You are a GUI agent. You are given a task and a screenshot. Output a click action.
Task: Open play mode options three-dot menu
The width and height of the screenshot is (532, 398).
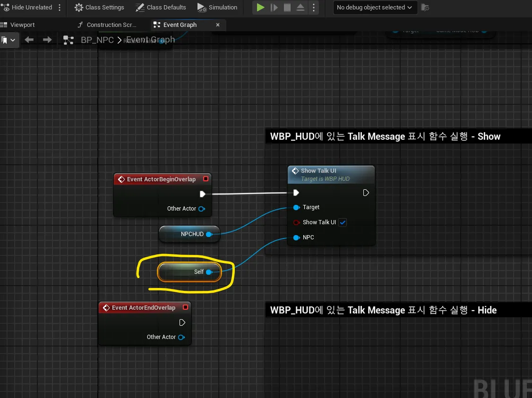coord(314,8)
